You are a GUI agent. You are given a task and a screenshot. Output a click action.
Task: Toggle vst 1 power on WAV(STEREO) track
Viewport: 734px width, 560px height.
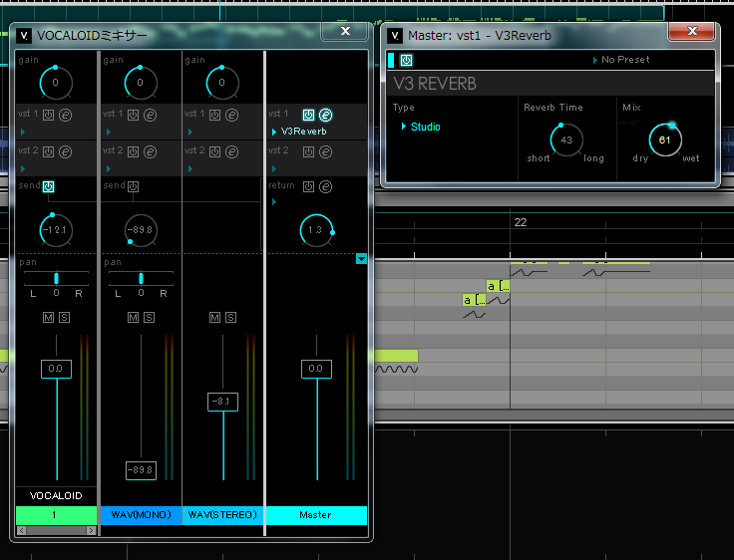pos(214,115)
